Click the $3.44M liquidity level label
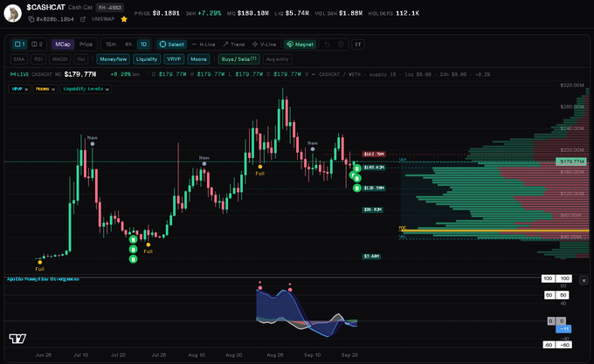Viewport: 594px width, 364px height. [x=371, y=256]
